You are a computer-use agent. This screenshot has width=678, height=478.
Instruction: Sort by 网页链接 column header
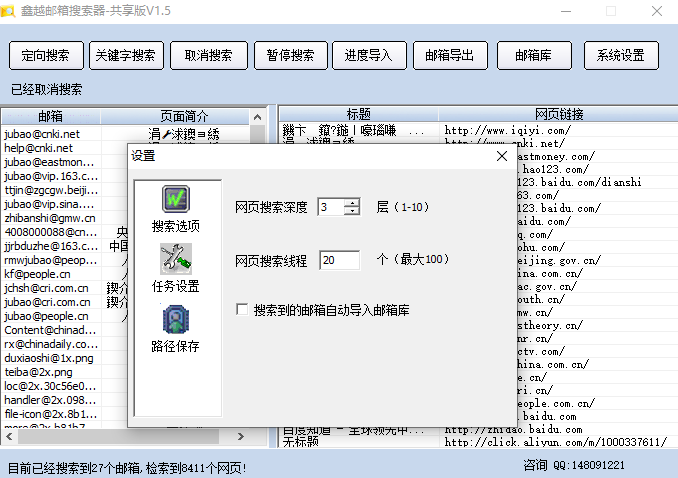559,114
